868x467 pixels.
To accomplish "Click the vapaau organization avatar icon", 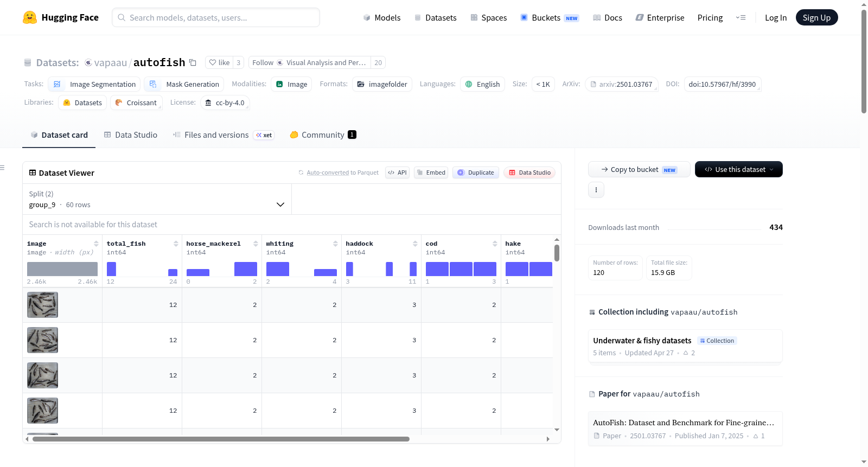I will [x=88, y=62].
